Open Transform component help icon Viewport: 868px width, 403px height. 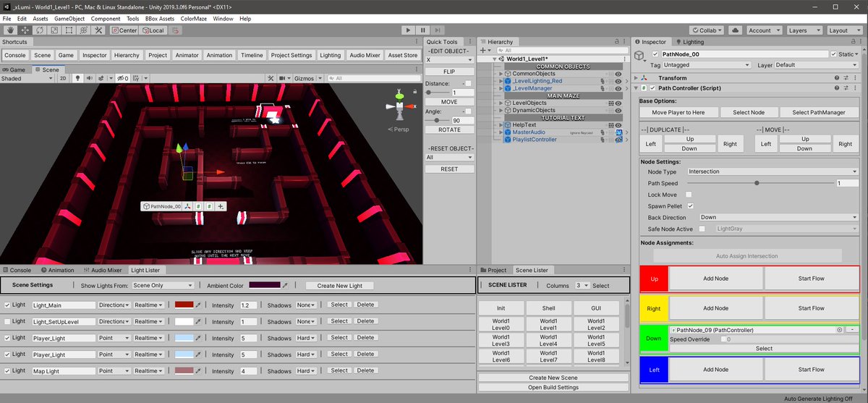835,78
